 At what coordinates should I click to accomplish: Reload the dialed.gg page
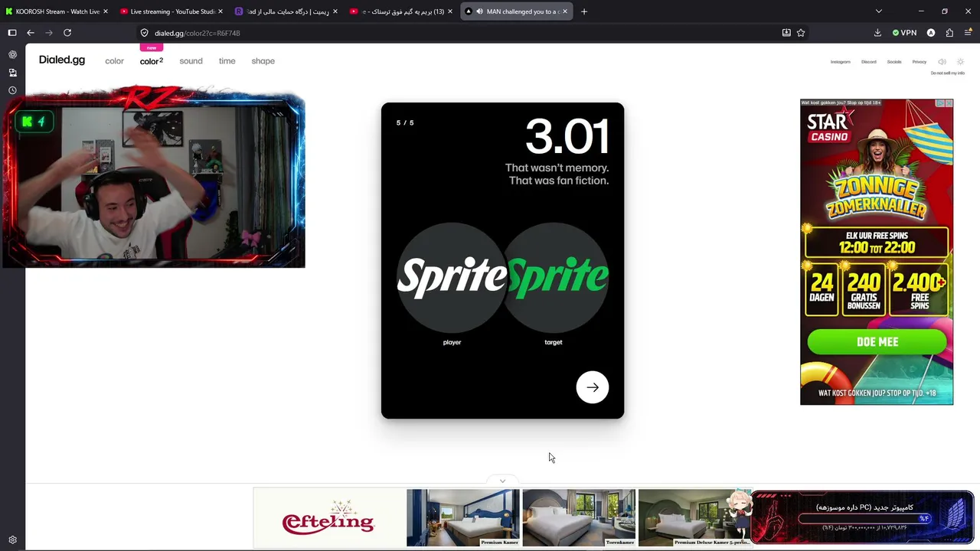(x=67, y=33)
